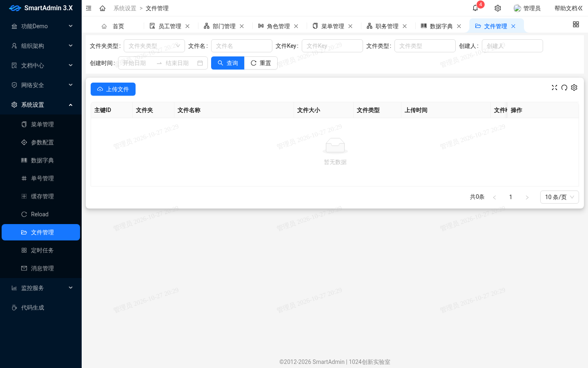Expand the 组织架构 sidebar menu

41,46
